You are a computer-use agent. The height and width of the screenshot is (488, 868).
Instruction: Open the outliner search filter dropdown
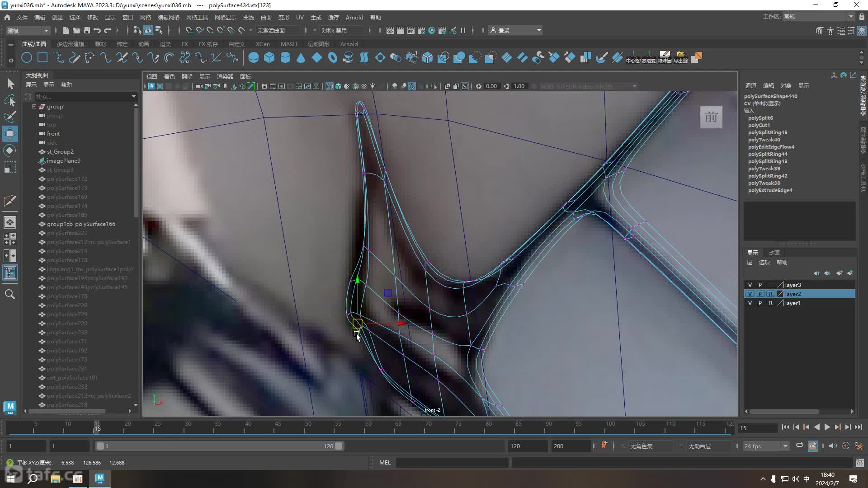point(134,96)
